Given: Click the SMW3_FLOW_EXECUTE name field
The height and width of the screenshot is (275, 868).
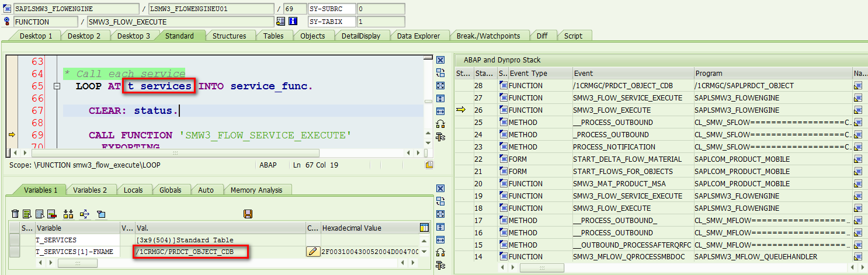Looking at the screenshot, I should pos(180,22).
